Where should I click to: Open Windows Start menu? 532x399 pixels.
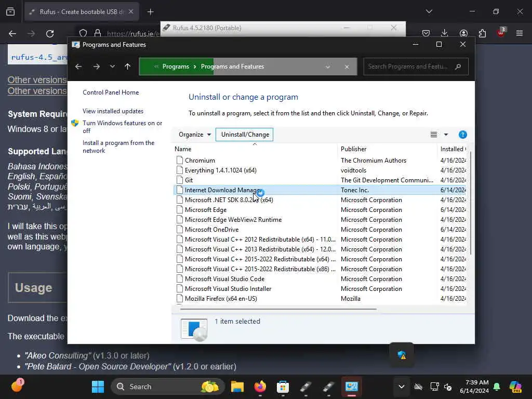(x=98, y=387)
